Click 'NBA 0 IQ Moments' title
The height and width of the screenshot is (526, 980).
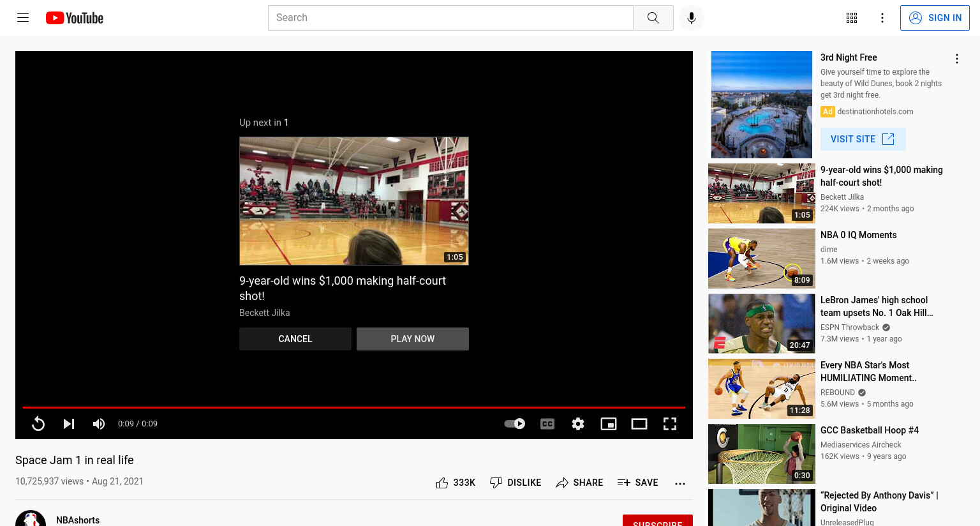click(859, 235)
